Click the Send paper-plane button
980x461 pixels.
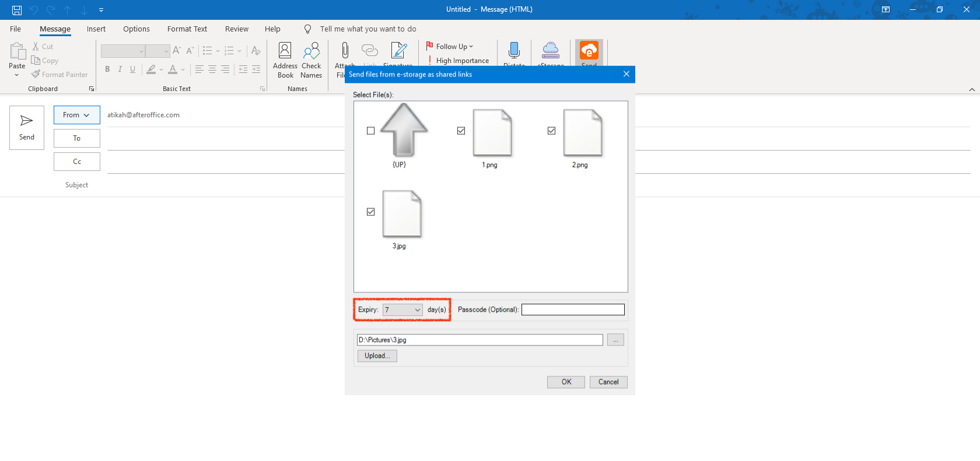tap(27, 128)
